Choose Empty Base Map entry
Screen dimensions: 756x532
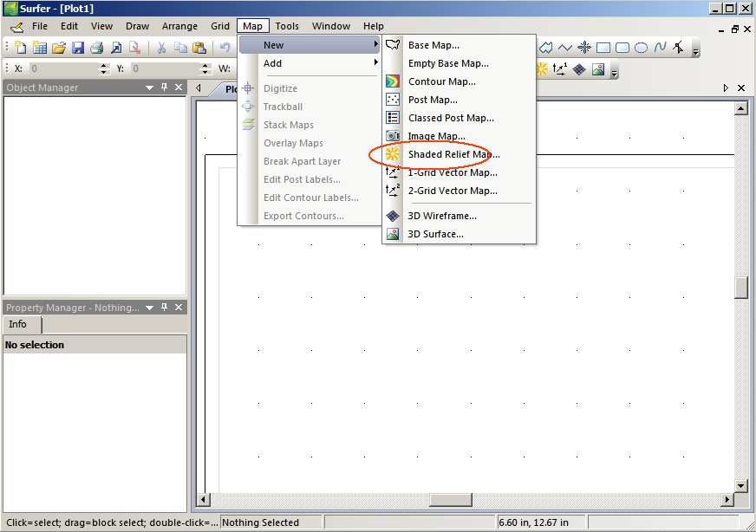459,63
